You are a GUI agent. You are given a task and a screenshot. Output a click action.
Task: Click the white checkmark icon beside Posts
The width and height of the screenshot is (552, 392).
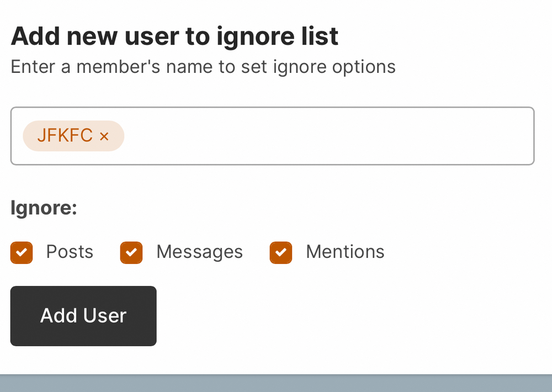(22, 252)
